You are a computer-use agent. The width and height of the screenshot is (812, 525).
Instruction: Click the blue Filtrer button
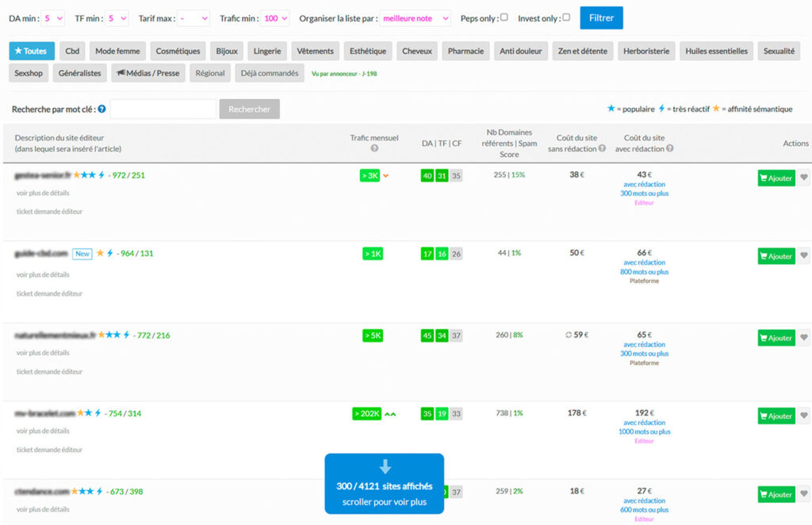(601, 18)
